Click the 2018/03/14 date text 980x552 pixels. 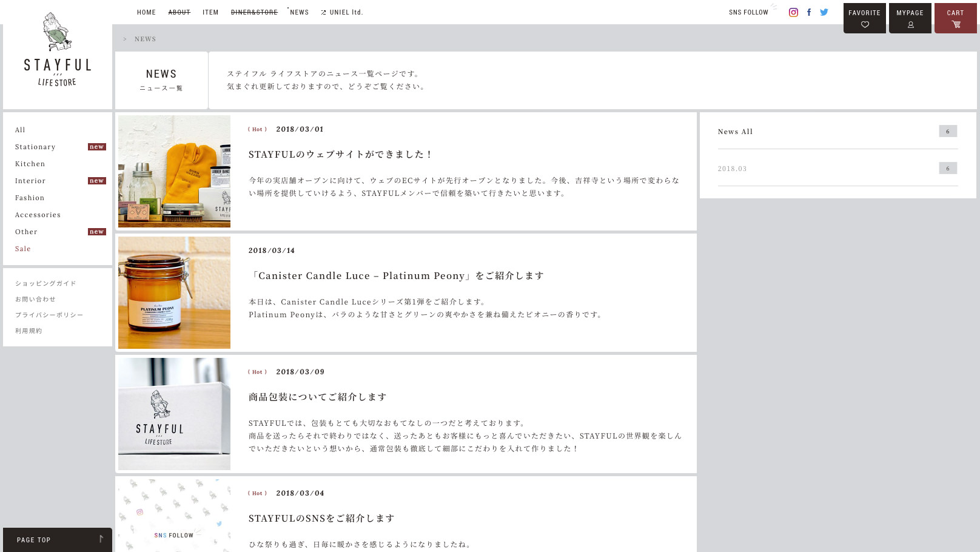coord(272,251)
